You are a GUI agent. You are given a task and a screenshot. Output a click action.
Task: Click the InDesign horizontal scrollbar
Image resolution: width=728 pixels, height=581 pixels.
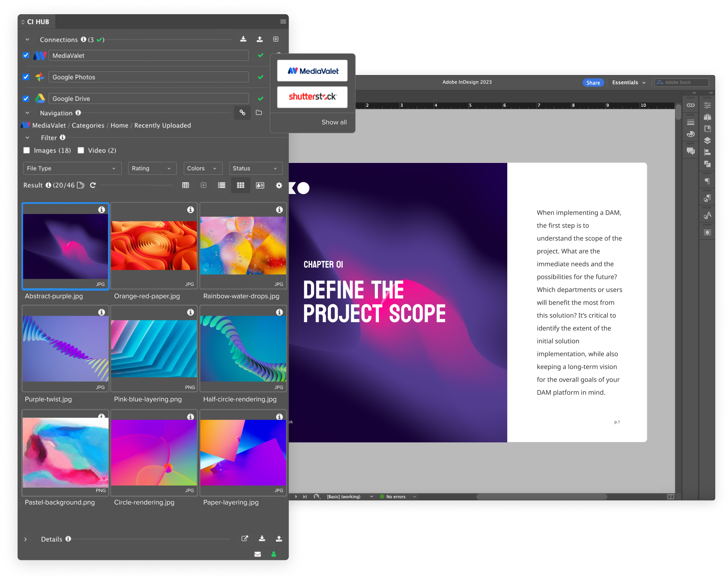point(541,497)
